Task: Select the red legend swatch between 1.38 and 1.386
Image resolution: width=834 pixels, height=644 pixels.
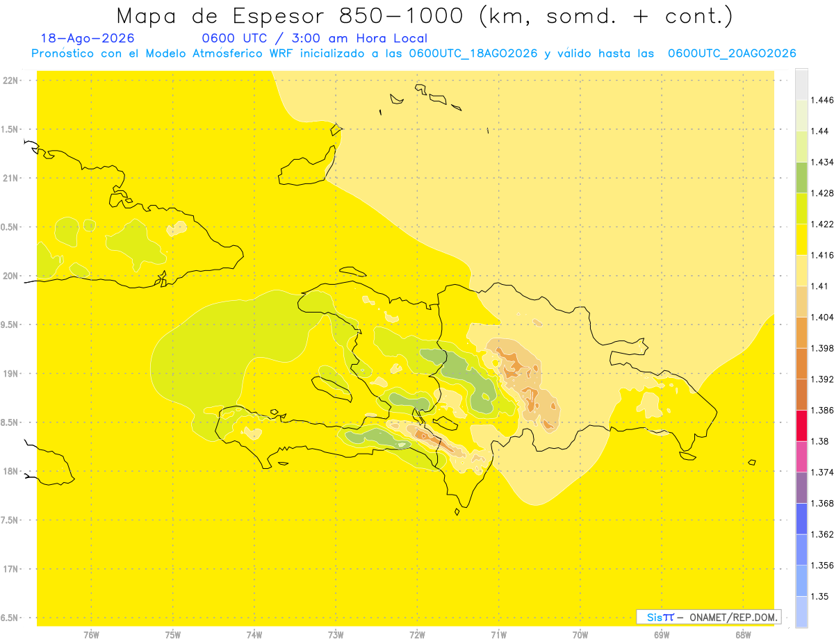Action: coord(801,425)
